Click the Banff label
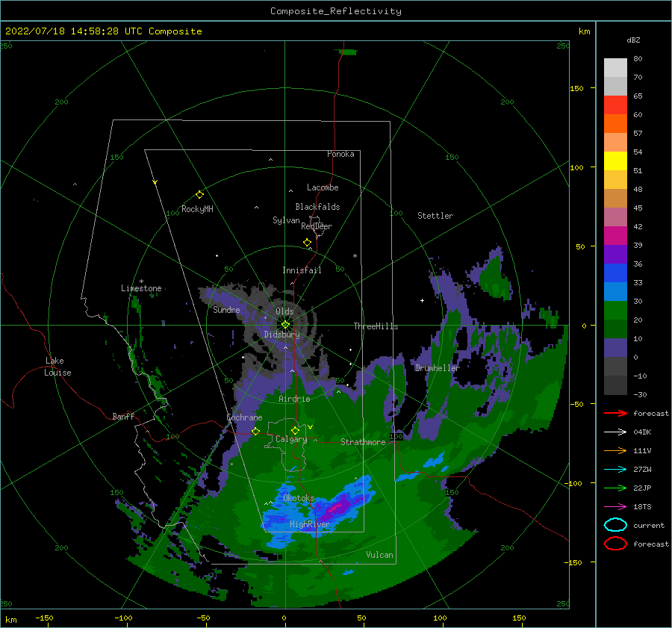Viewport: 672px width, 628px height. (123, 416)
